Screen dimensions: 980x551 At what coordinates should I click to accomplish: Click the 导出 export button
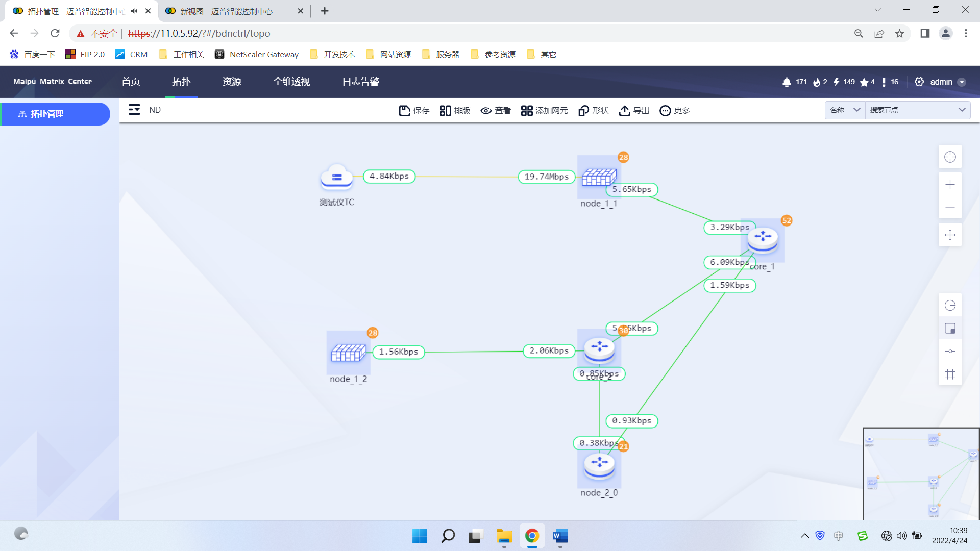[634, 110]
